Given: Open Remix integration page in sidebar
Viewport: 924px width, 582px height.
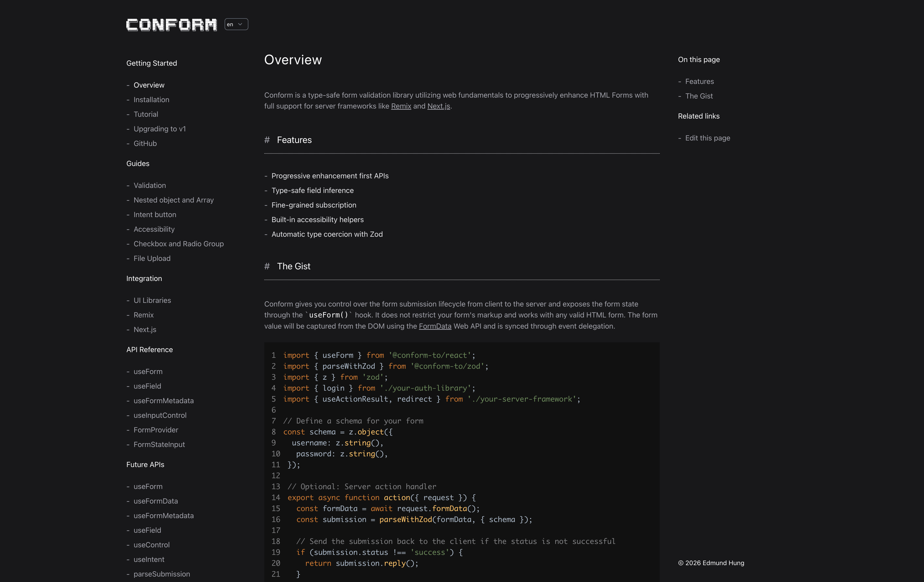Looking at the screenshot, I should click(x=143, y=314).
